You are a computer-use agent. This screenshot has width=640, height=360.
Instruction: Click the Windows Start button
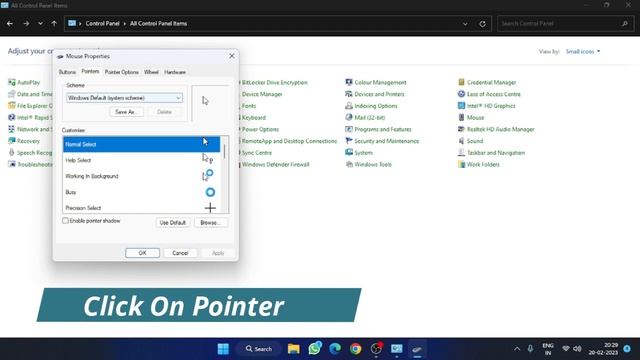pyautogui.click(x=223, y=349)
